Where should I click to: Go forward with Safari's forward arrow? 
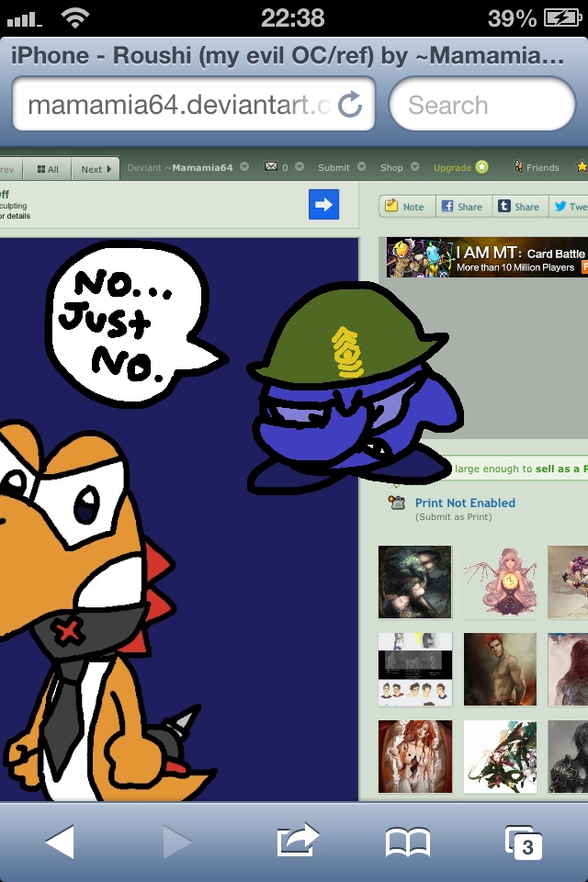tap(176, 842)
